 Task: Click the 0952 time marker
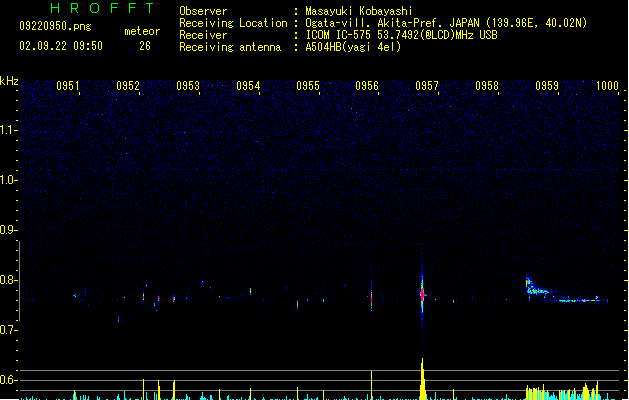click(x=128, y=86)
